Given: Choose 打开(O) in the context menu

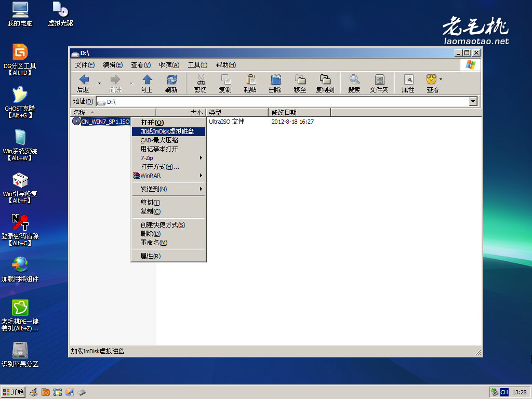Looking at the screenshot, I should [169, 123].
